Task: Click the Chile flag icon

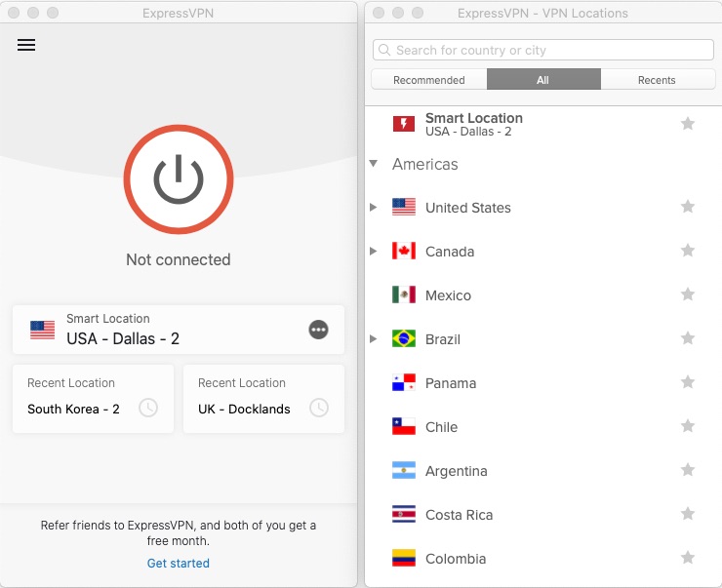Action: [404, 426]
